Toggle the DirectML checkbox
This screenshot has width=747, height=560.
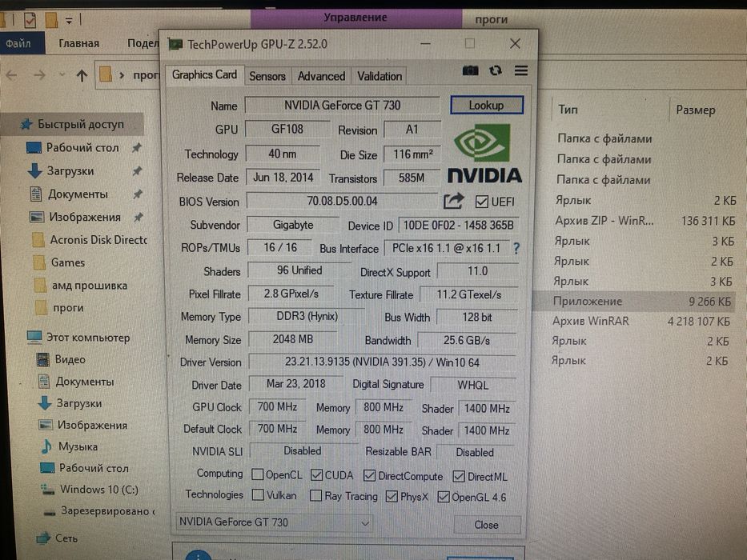coord(459,477)
